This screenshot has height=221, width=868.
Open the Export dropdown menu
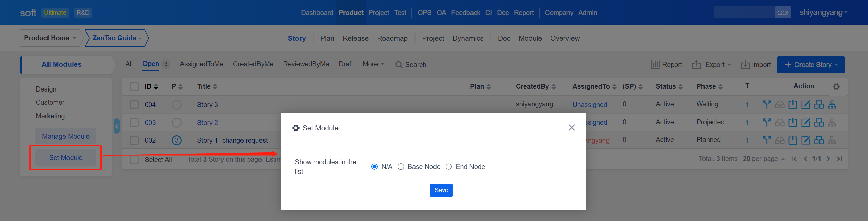tap(712, 64)
